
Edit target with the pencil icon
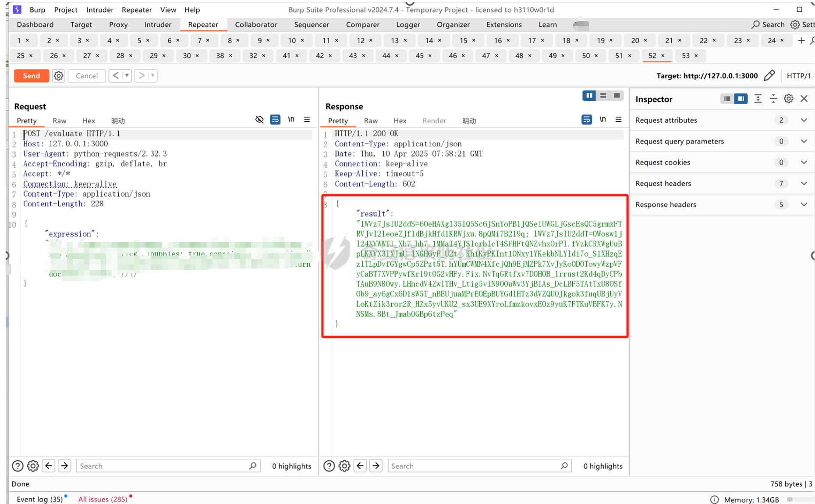pyautogui.click(x=769, y=76)
